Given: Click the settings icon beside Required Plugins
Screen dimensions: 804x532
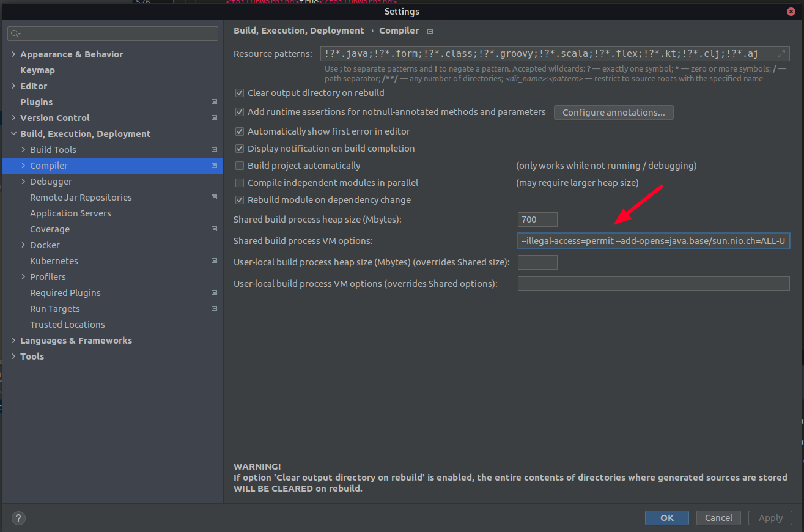Looking at the screenshot, I should click(213, 292).
